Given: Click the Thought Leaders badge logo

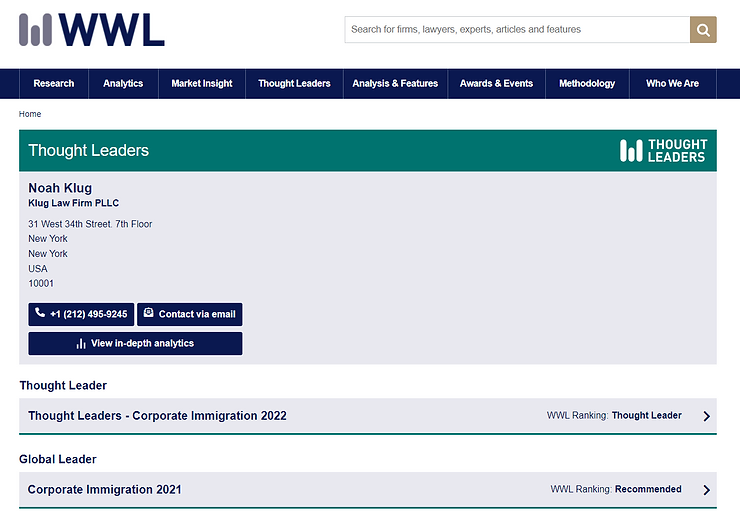Looking at the screenshot, I should [x=664, y=151].
